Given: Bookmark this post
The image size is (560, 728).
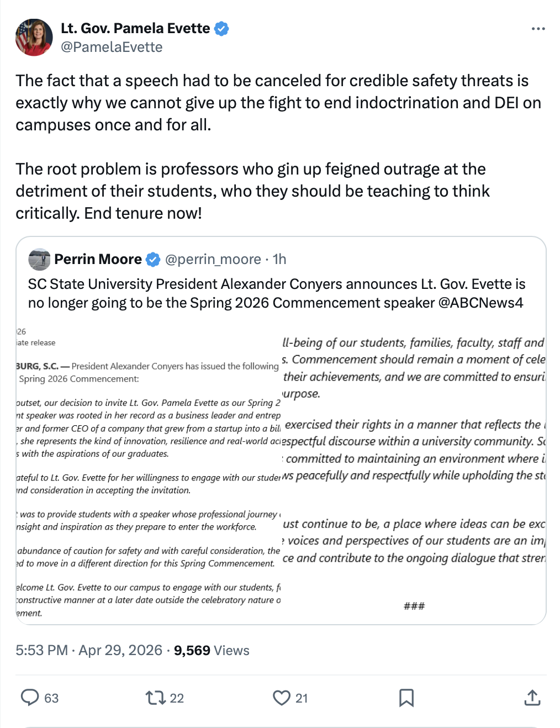Looking at the screenshot, I should pyautogui.click(x=406, y=698).
